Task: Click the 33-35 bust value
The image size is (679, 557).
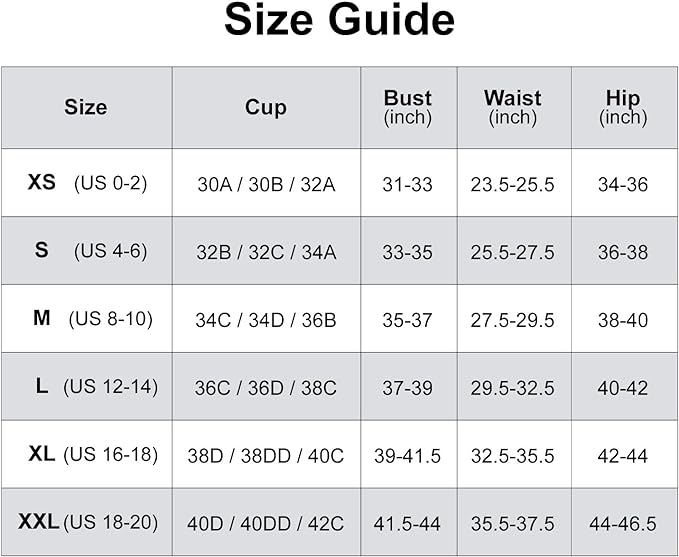Action: (407, 253)
